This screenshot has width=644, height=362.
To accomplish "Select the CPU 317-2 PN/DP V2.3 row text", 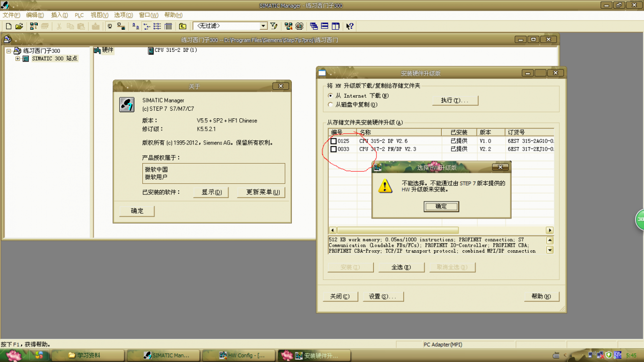I will [x=387, y=149].
